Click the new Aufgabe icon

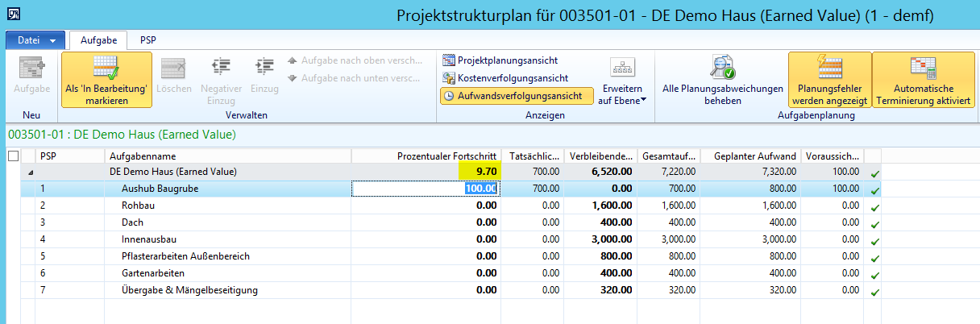pyautogui.click(x=31, y=69)
